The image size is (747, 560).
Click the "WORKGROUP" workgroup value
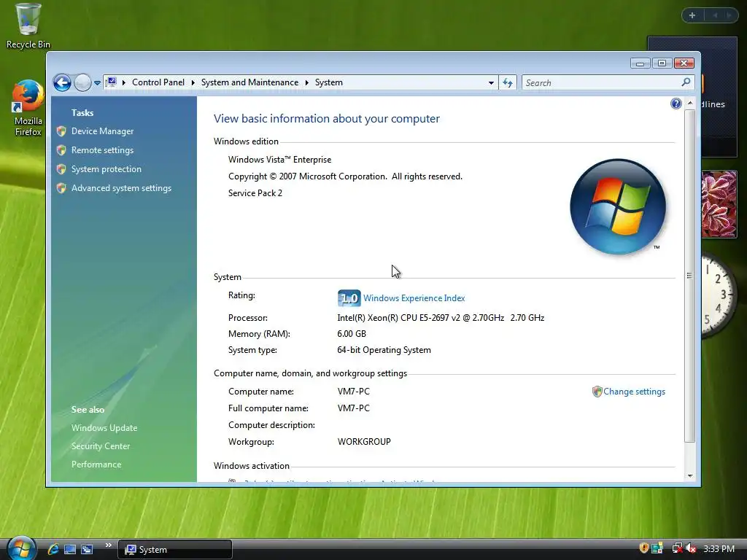click(364, 442)
